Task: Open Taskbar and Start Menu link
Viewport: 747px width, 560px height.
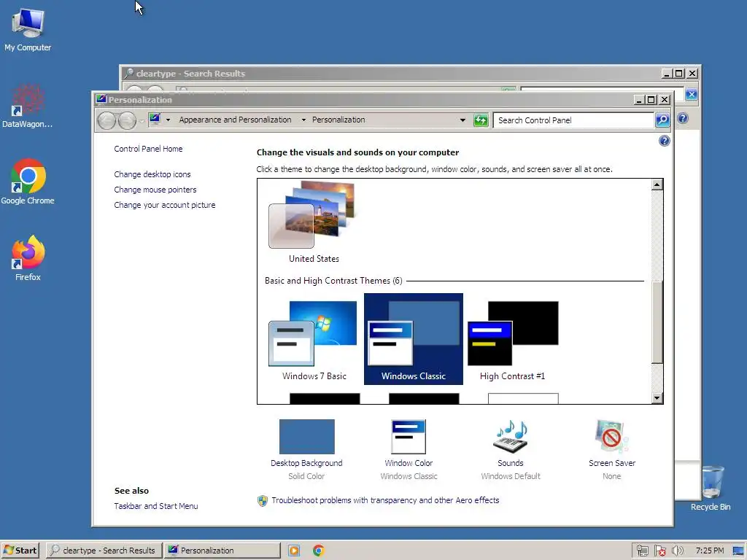Action: [156, 506]
